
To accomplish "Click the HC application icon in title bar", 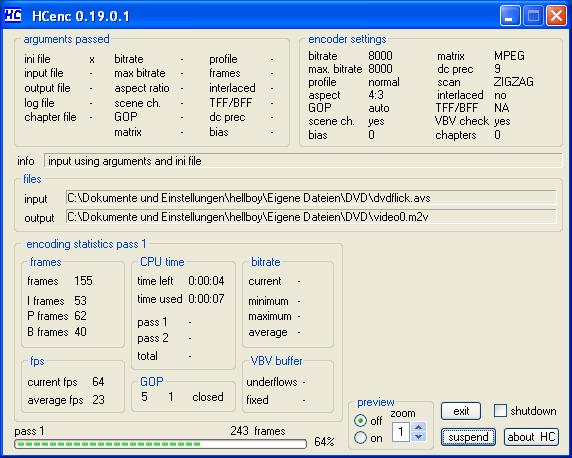I will click(13, 15).
